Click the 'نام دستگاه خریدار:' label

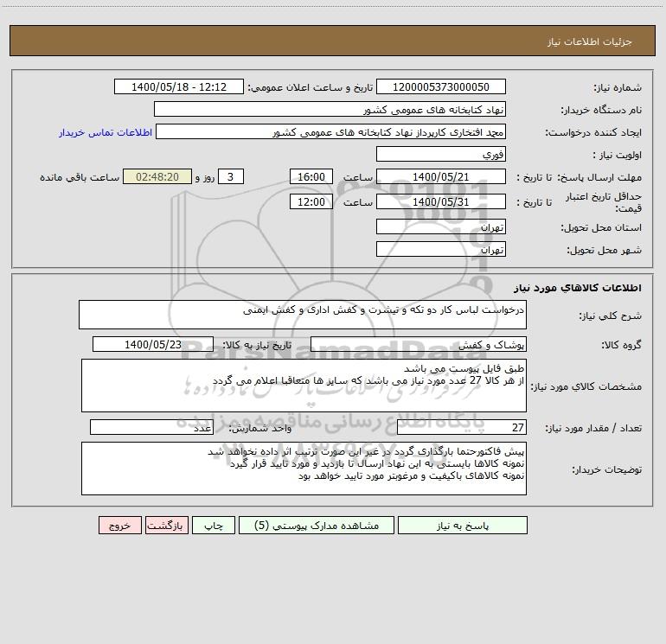pos(601,111)
